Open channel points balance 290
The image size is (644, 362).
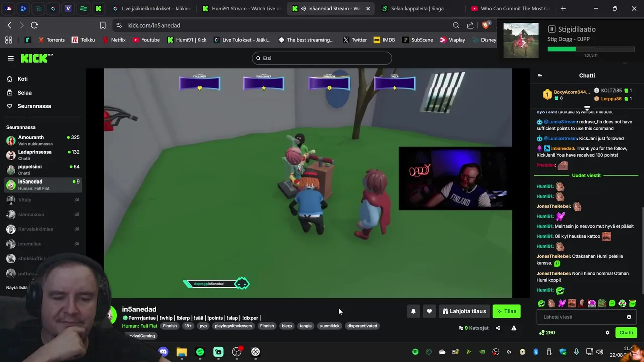coord(547,333)
